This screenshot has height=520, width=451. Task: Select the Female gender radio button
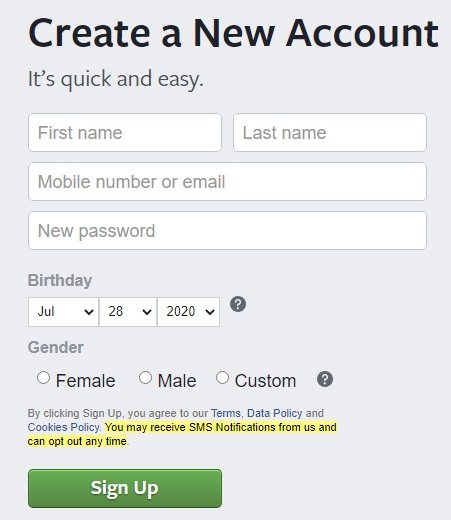coord(43,378)
